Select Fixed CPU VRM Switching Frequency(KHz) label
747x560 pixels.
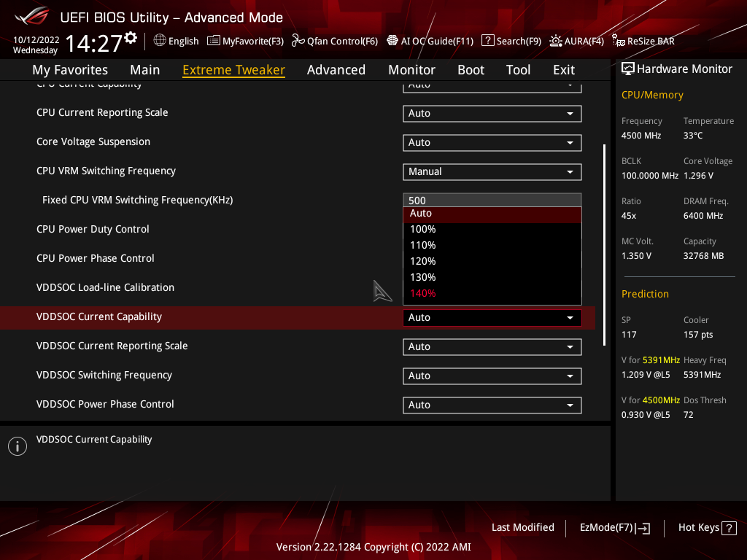coord(138,200)
